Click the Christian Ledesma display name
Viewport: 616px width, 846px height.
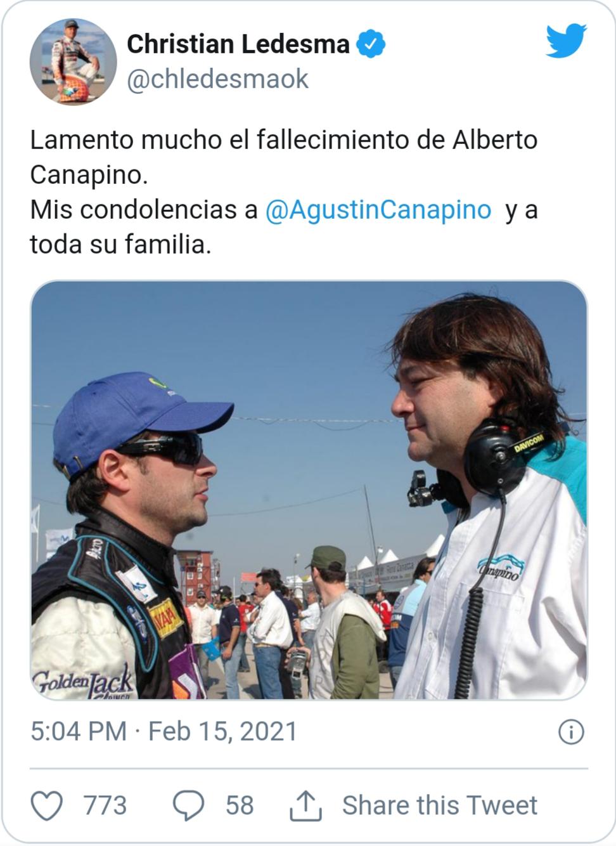(x=238, y=44)
